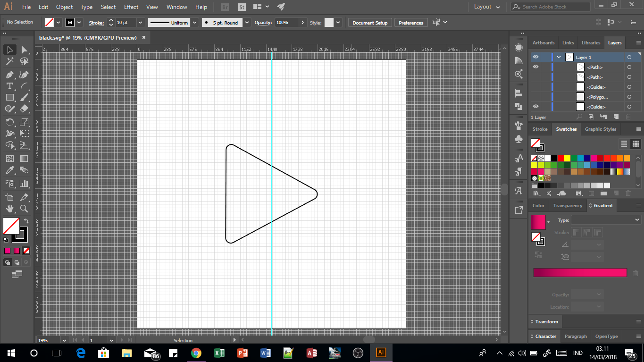Pick the red swatch in Swatches panel
This screenshot has height=362, width=644.
click(x=561, y=158)
